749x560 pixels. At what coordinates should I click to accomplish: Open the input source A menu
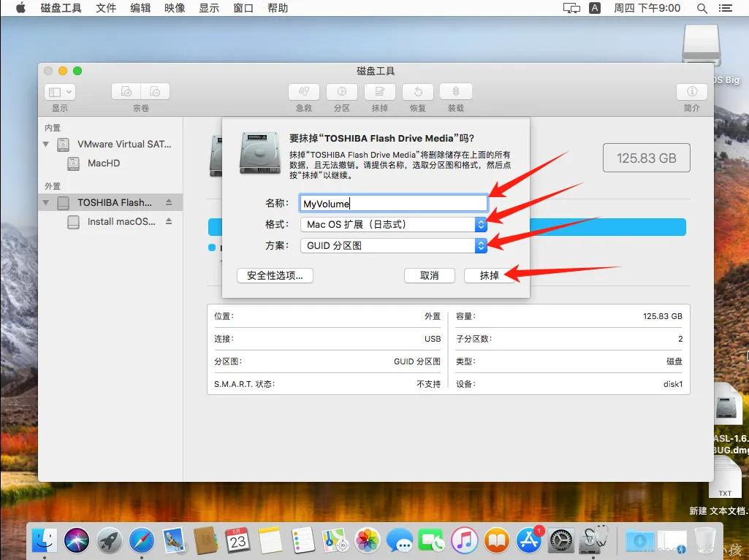pyautogui.click(x=595, y=8)
